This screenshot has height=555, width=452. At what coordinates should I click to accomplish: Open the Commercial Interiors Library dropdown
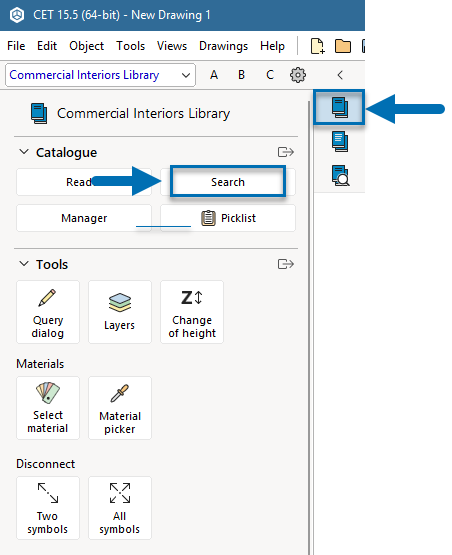[x=101, y=75]
